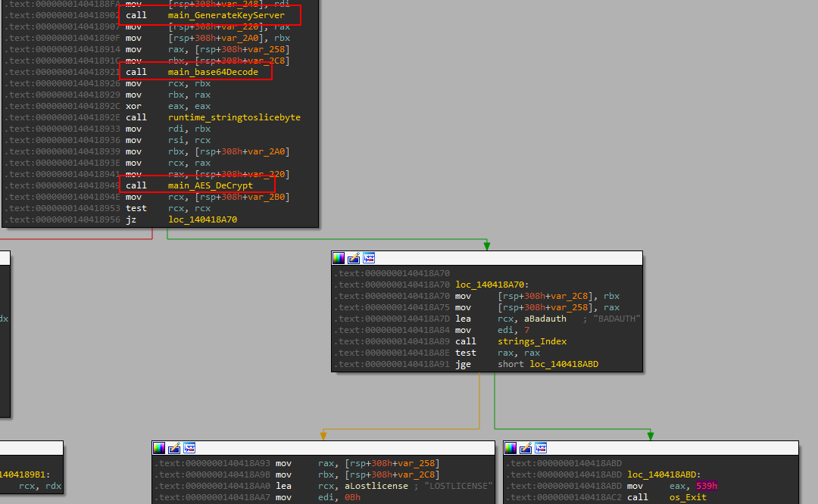The width and height of the screenshot is (818, 504).
Task: Click the aBadauth operand in the lea instruction
Action: pyautogui.click(x=541, y=319)
